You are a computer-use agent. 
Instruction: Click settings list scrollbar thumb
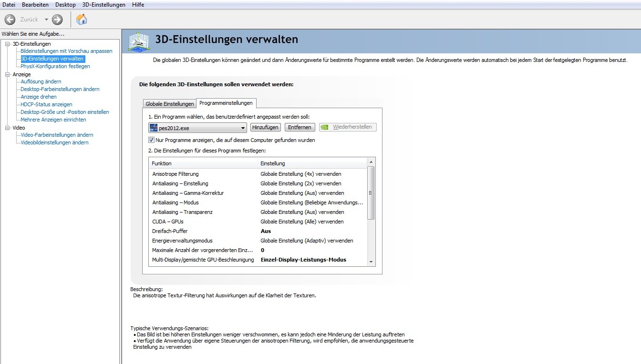[x=371, y=193]
